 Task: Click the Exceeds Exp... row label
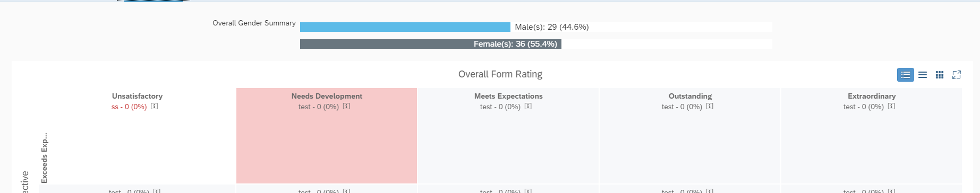tap(44, 158)
